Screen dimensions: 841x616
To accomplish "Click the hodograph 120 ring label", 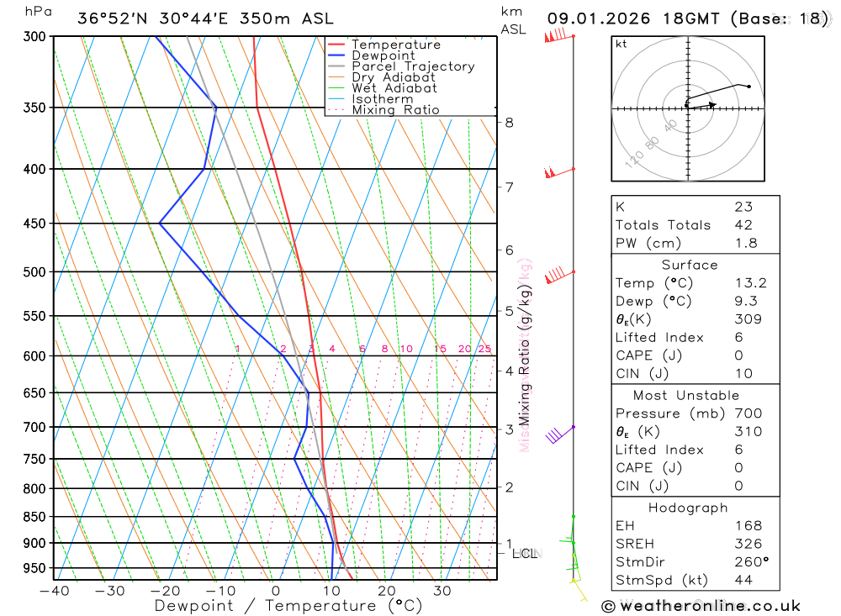I will [x=634, y=159].
